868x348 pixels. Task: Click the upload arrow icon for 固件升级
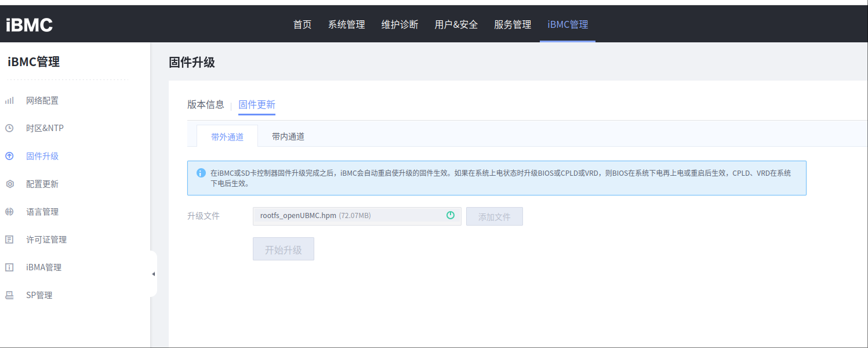9,156
